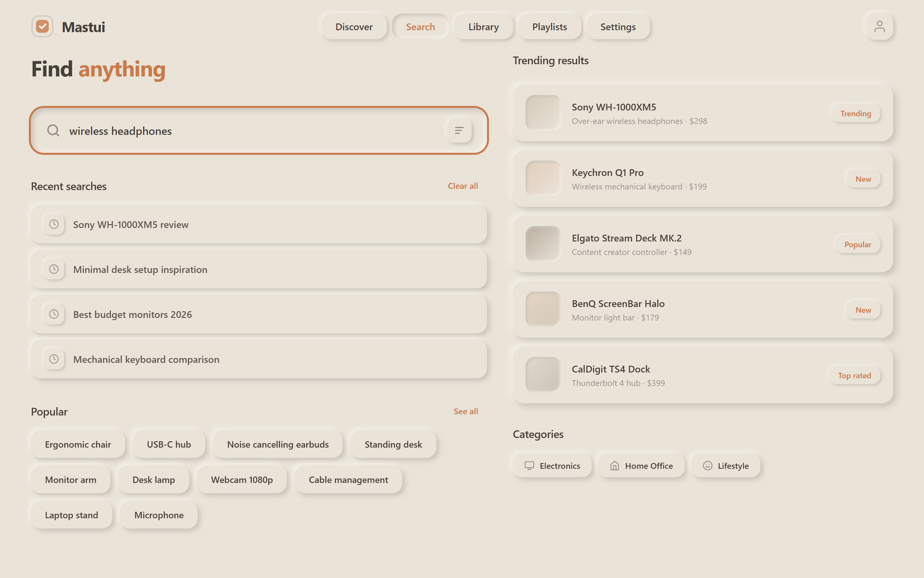Select the Noise cancelling earbuds chip
Screen dimensions: 924x578
point(278,445)
